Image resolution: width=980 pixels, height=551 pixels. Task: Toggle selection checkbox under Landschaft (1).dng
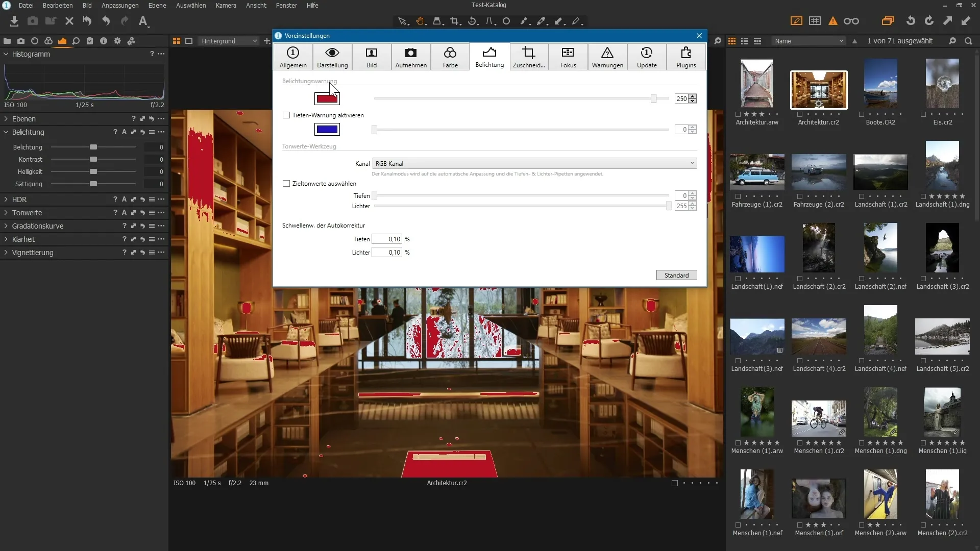(923, 196)
